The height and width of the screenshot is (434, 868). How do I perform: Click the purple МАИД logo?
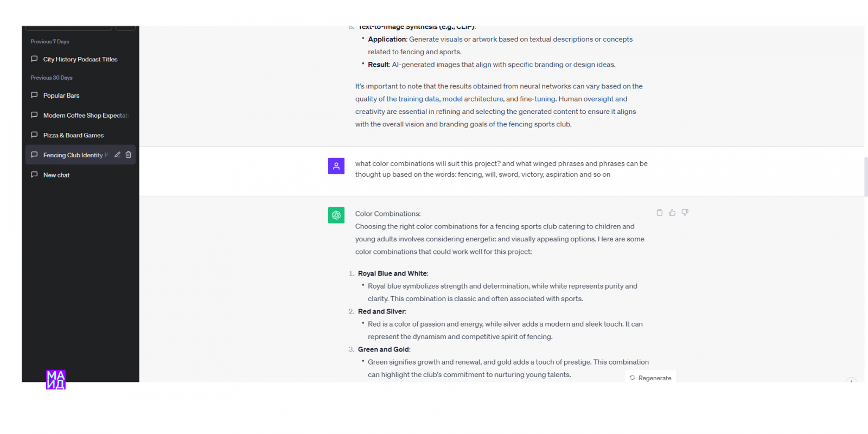tap(56, 379)
